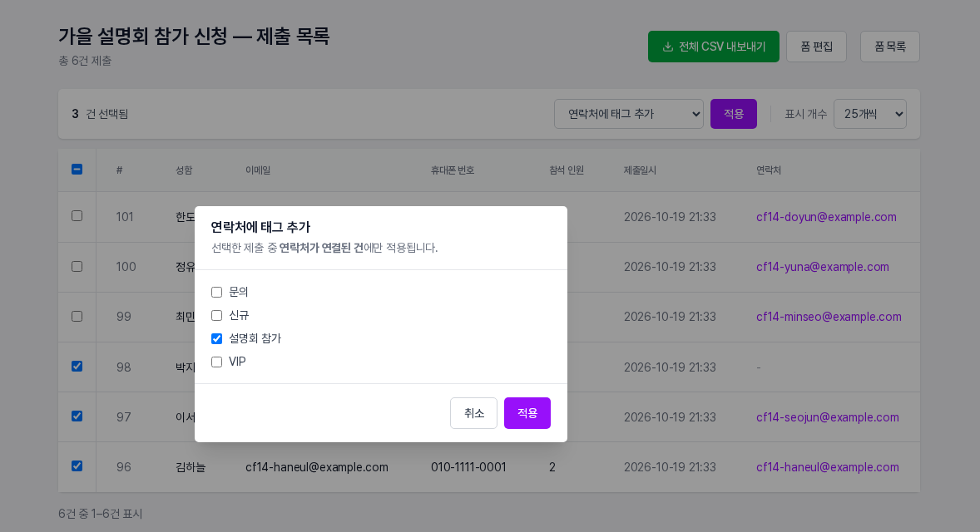The height and width of the screenshot is (532, 980).
Task: Open cf14-haneul@example.com link in 연락처 column
Action: (x=828, y=467)
